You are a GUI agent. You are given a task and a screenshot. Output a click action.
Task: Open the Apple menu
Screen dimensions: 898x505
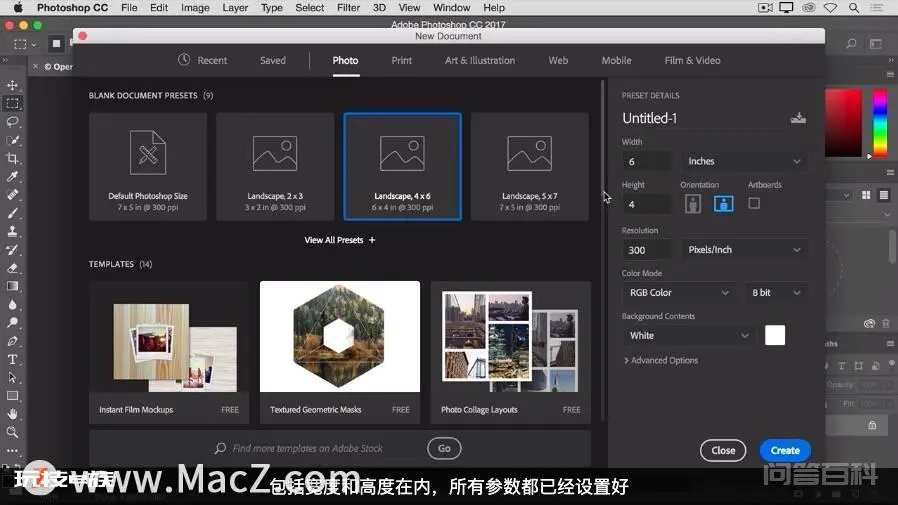(x=18, y=7)
